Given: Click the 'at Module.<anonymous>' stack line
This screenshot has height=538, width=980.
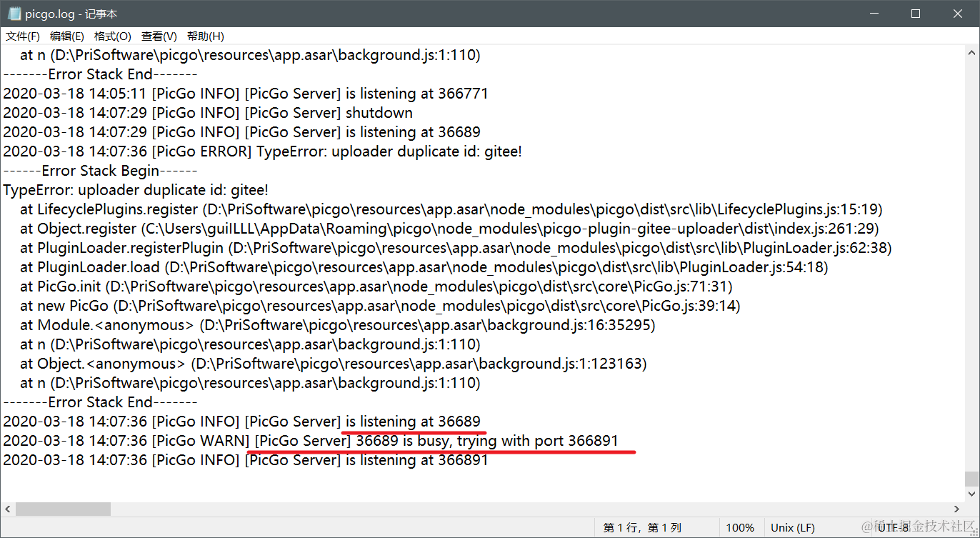Looking at the screenshot, I should pos(338,325).
